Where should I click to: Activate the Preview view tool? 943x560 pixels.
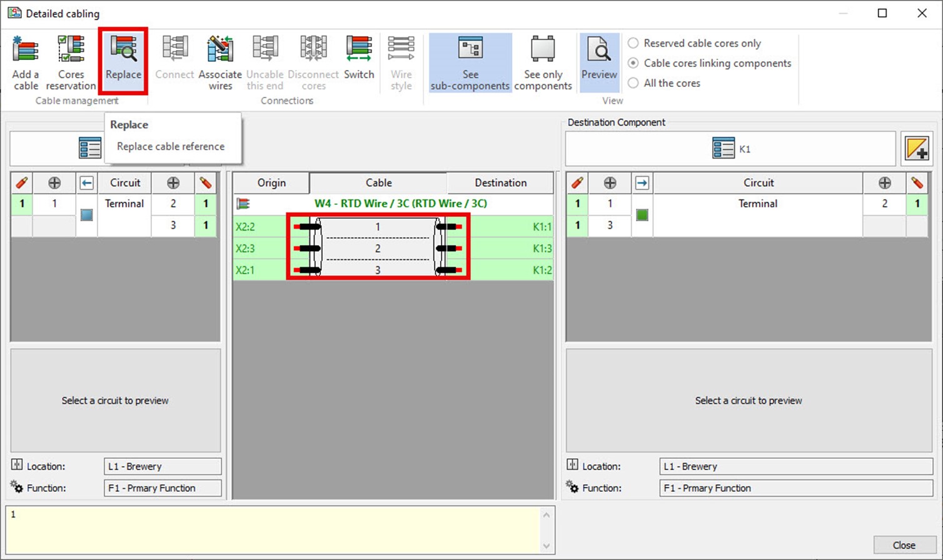(x=598, y=59)
